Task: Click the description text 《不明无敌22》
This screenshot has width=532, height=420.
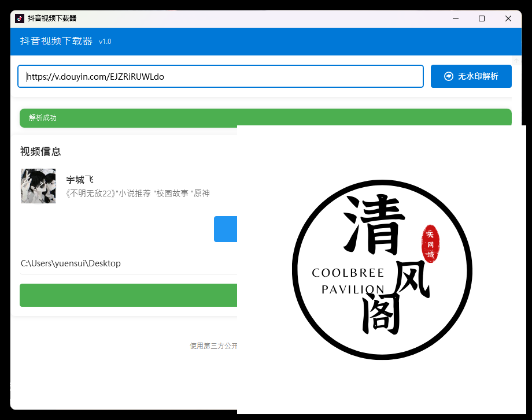Action: click(x=91, y=193)
